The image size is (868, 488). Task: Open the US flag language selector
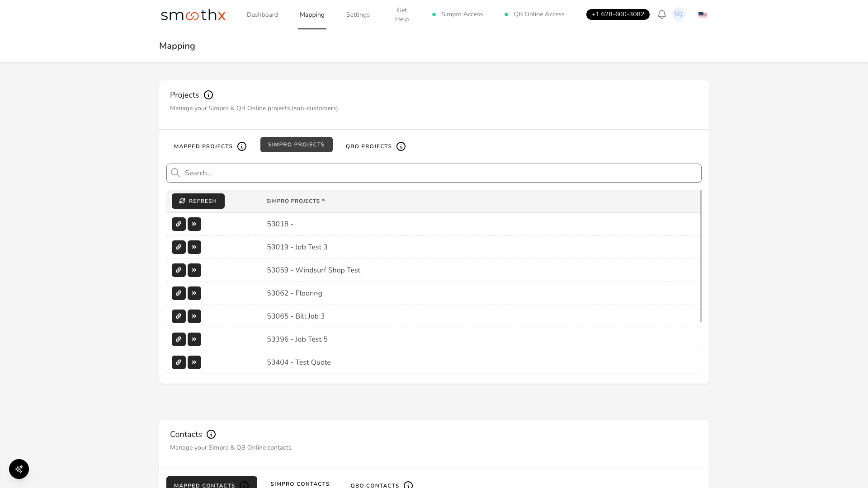pos(703,15)
